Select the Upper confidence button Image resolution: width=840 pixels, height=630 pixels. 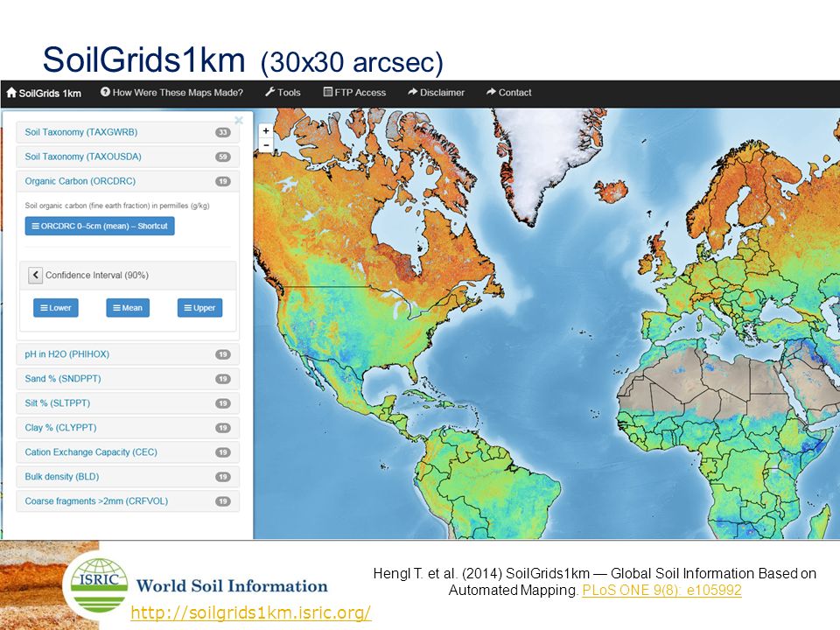click(199, 308)
